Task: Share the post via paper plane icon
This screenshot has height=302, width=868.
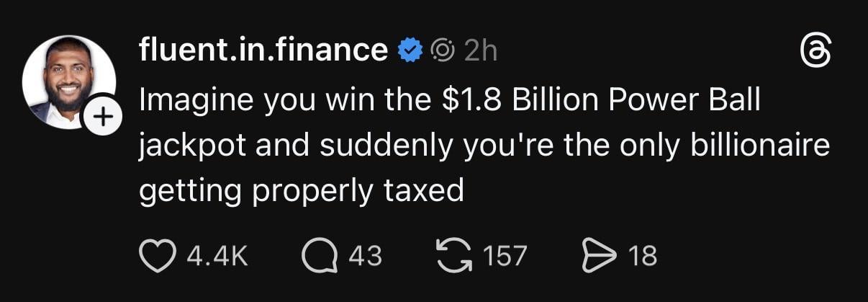Action: (597, 255)
